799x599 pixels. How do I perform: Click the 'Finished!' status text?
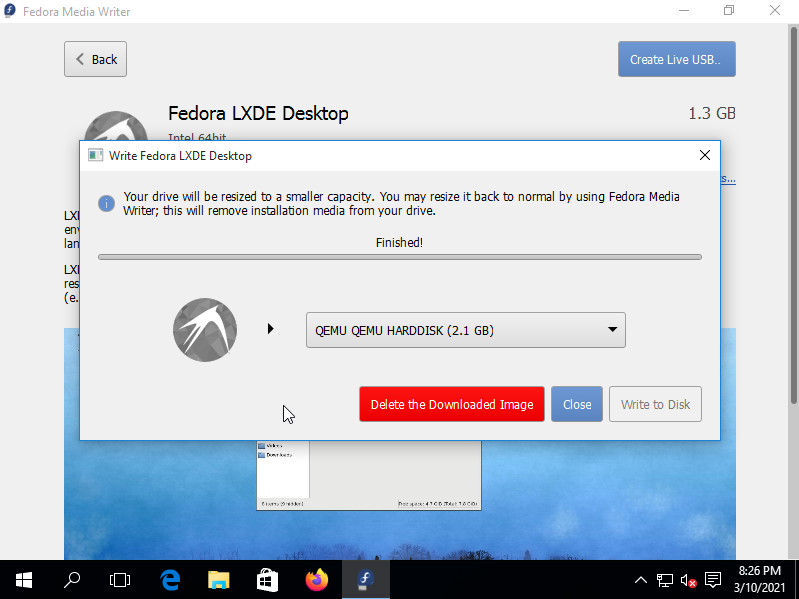(x=400, y=242)
